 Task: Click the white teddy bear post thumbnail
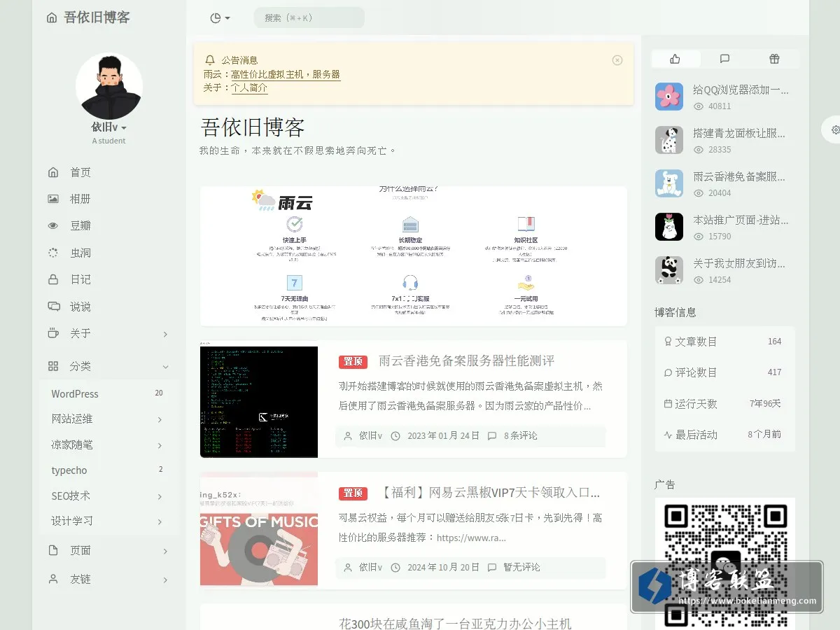[669, 183]
